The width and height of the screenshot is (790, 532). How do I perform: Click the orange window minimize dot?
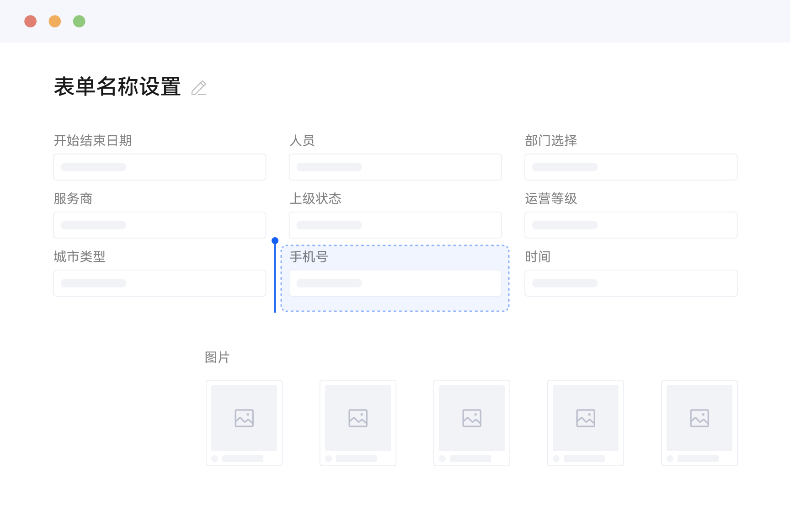55,21
